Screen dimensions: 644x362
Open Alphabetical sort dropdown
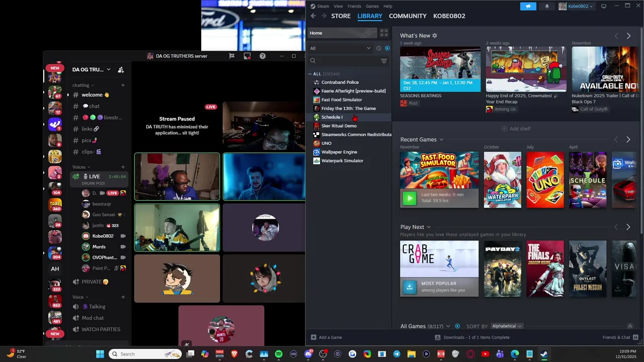coord(507,326)
